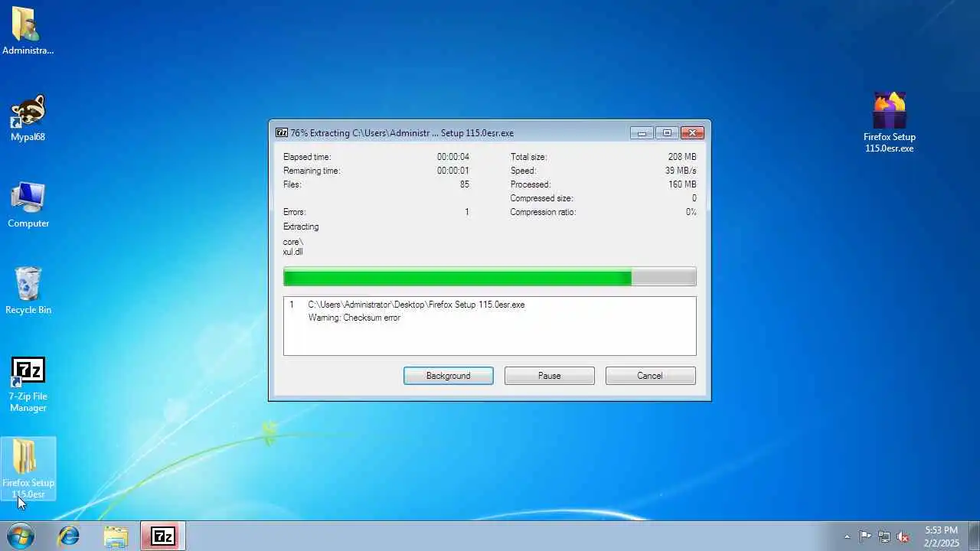
Task: Click the green extraction progress bar
Action: pos(490,276)
